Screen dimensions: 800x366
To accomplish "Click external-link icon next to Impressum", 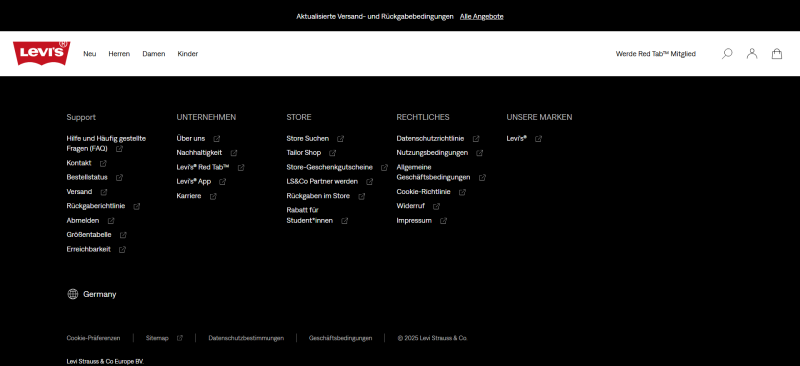I will pos(443,221).
